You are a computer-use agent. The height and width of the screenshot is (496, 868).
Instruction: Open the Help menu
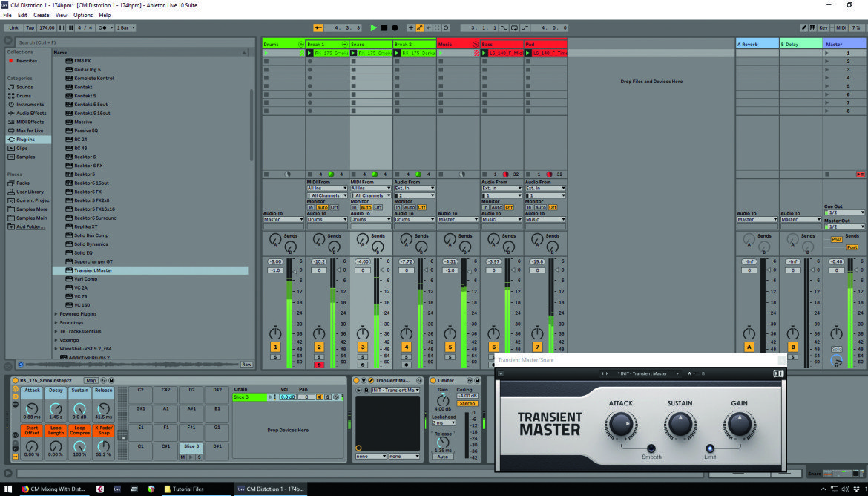(105, 15)
